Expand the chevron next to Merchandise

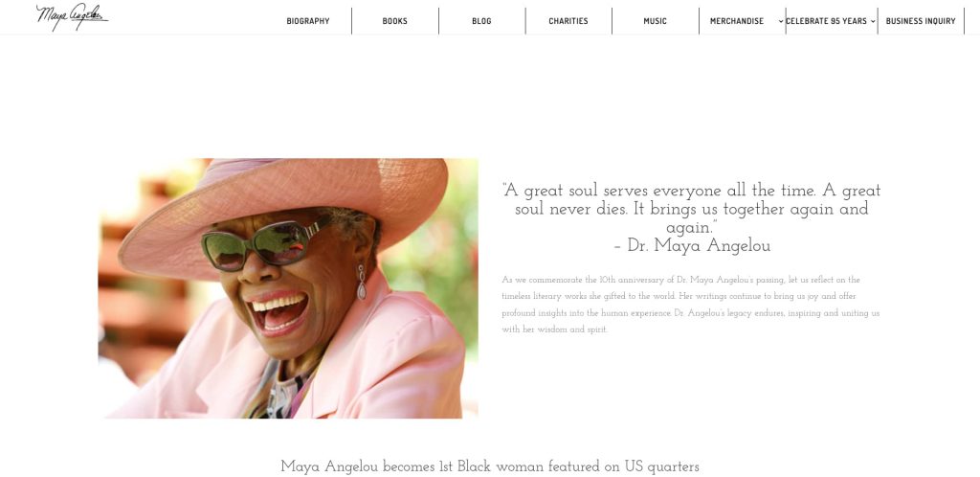tap(781, 21)
